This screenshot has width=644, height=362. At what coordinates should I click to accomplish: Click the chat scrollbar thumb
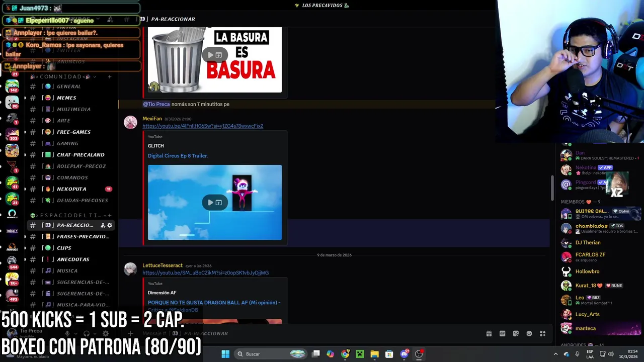552,188
